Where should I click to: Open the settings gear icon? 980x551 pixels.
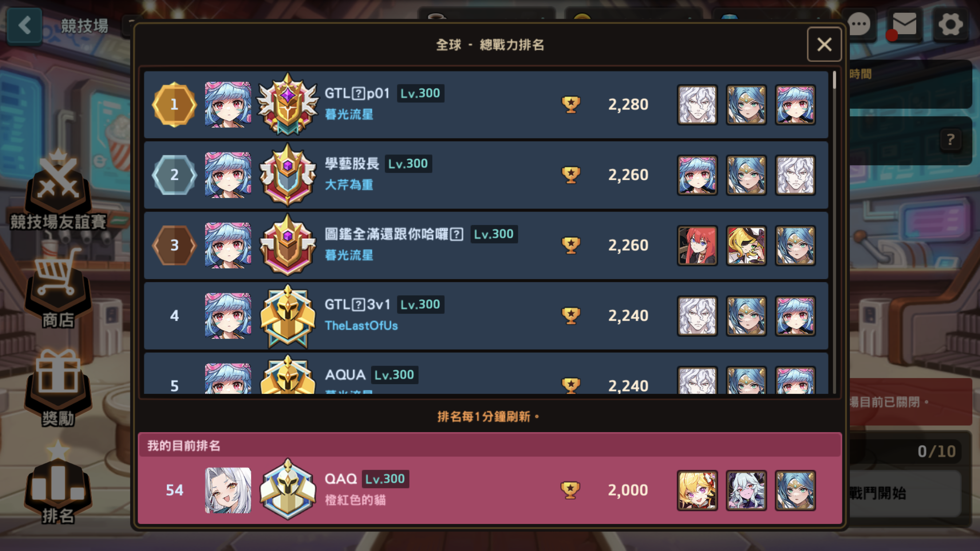950,24
